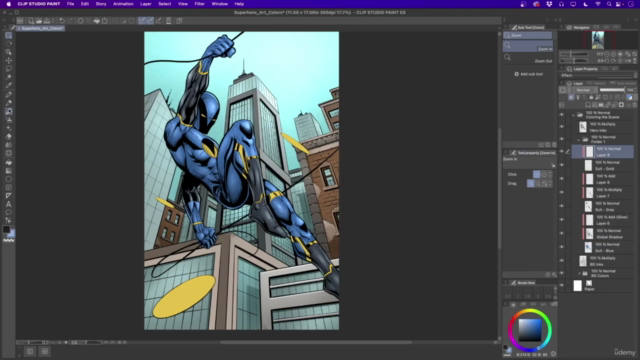
Task: Delete layer using Layer panel trash icon
Action: point(634,105)
